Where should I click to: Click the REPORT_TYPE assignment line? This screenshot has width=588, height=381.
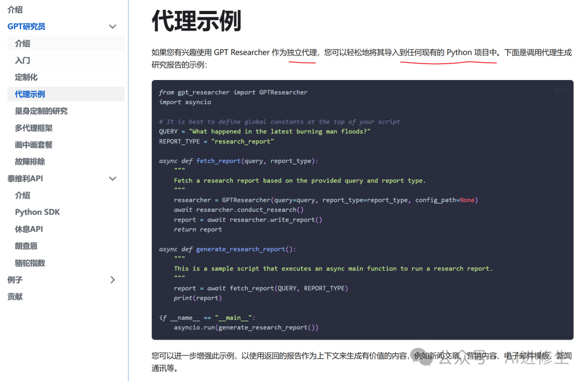216,142
